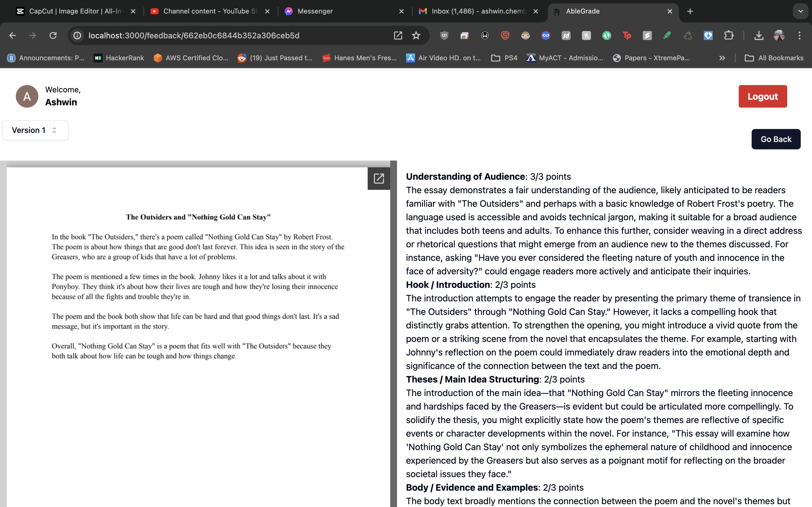812x507 pixels.
Task: Click the uBlock shield extension icon
Action: click(x=444, y=35)
